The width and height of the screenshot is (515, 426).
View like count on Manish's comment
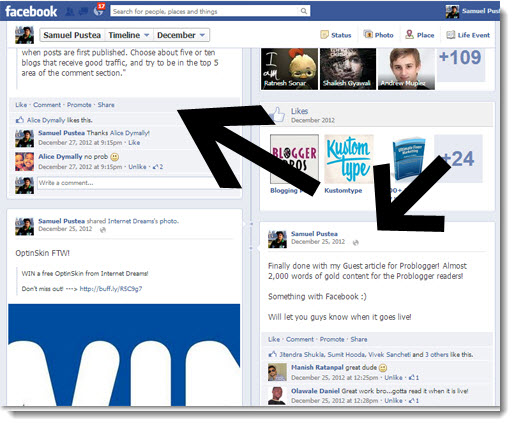pos(414,378)
